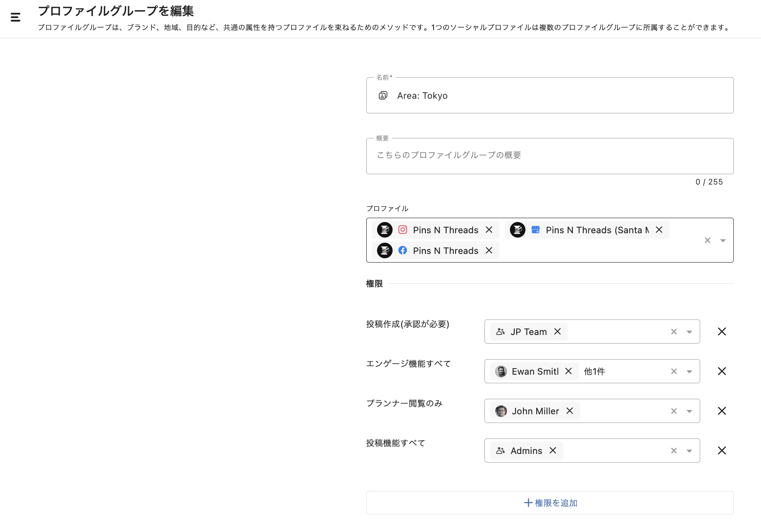The height and width of the screenshot is (532, 761).
Task: Open dropdown arrow for John Miller field
Action: [x=689, y=411]
